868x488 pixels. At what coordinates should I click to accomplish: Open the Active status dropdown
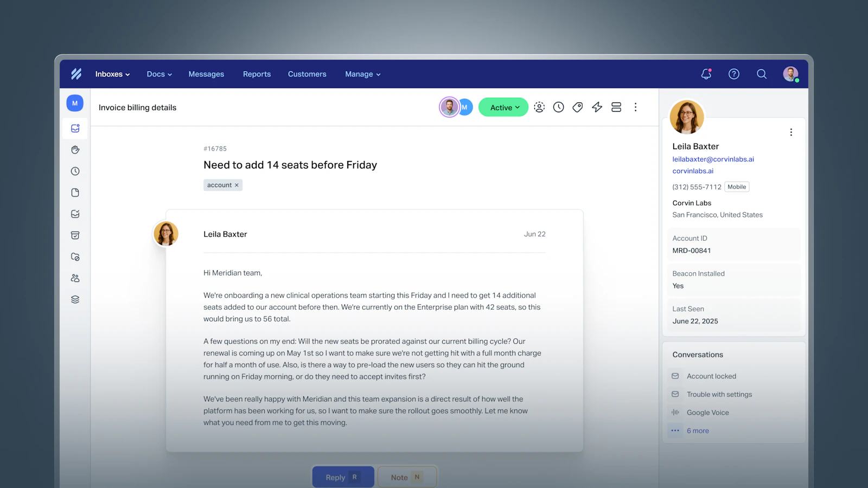(502, 107)
